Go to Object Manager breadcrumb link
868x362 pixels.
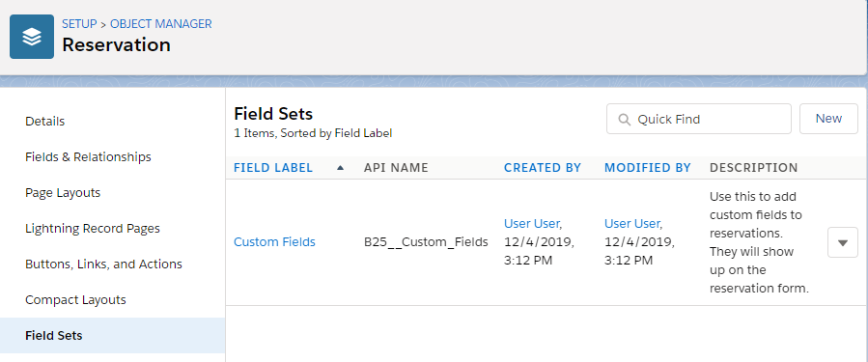coord(161,24)
